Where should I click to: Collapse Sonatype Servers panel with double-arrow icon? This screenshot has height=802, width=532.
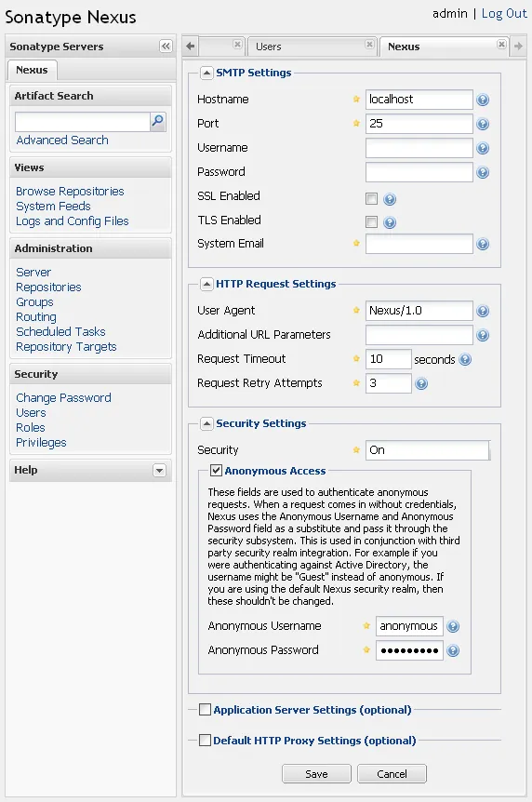tap(166, 47)
